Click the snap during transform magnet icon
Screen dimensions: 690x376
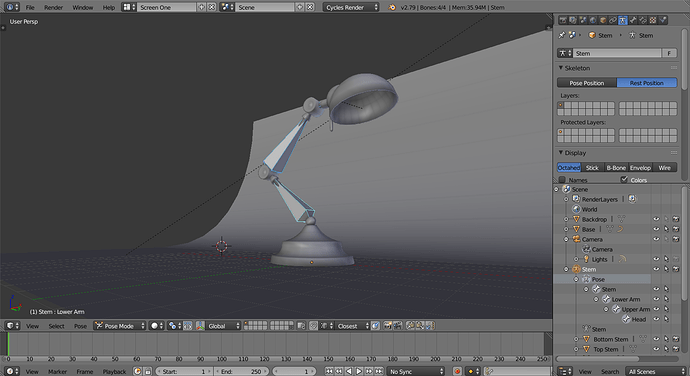click(314, 326)
